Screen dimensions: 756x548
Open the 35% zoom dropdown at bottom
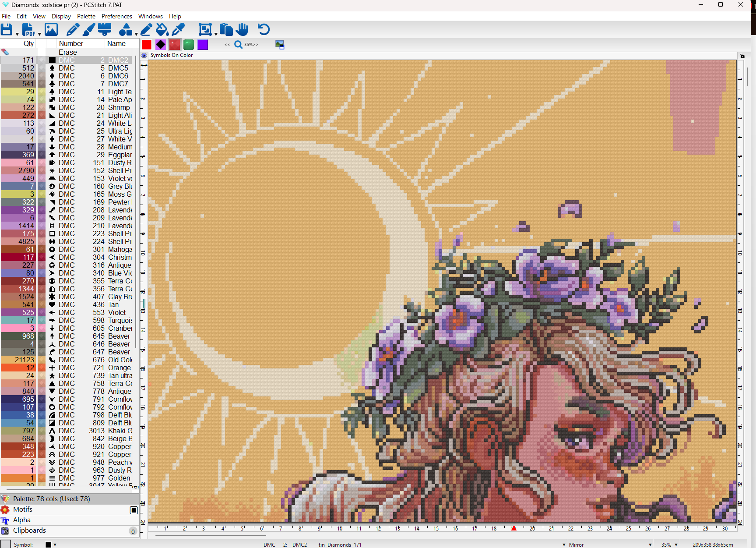click(676, 544)
